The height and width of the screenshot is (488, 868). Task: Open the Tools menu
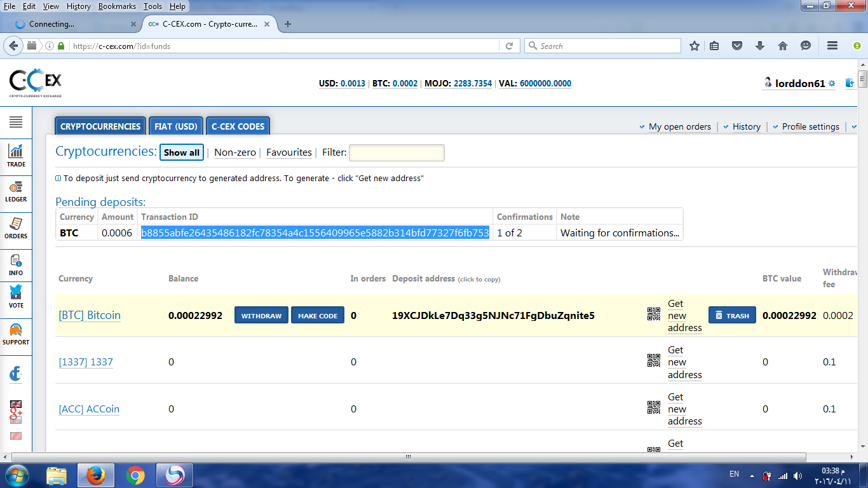pyautogui.click(x=153, y=6)
